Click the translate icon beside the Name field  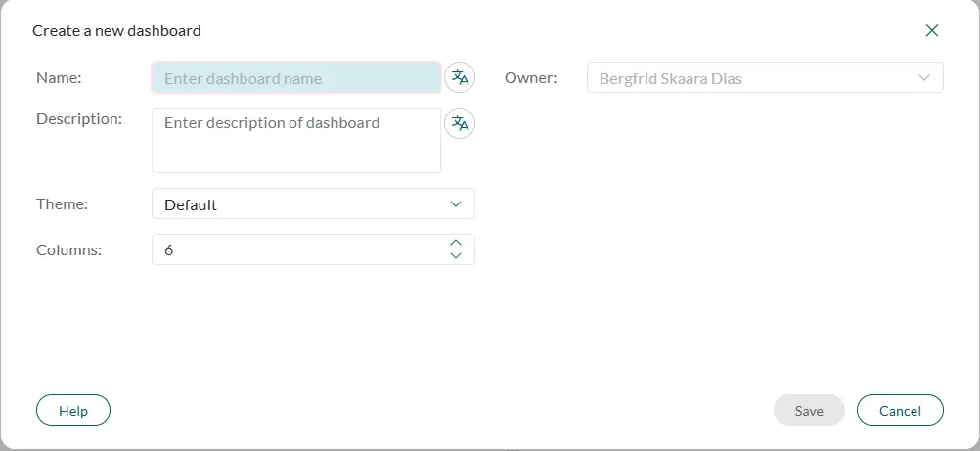[x=460, y=78]
